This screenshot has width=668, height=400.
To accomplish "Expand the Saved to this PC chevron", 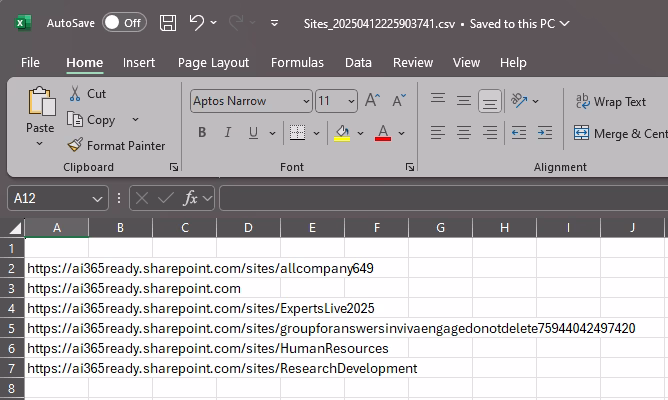I will tap(564, 23).
